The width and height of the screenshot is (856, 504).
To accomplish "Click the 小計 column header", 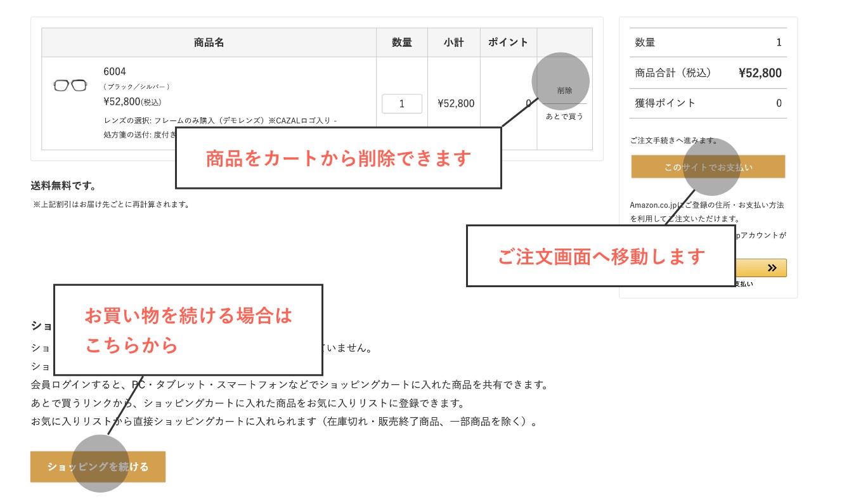I will (453, 42).
